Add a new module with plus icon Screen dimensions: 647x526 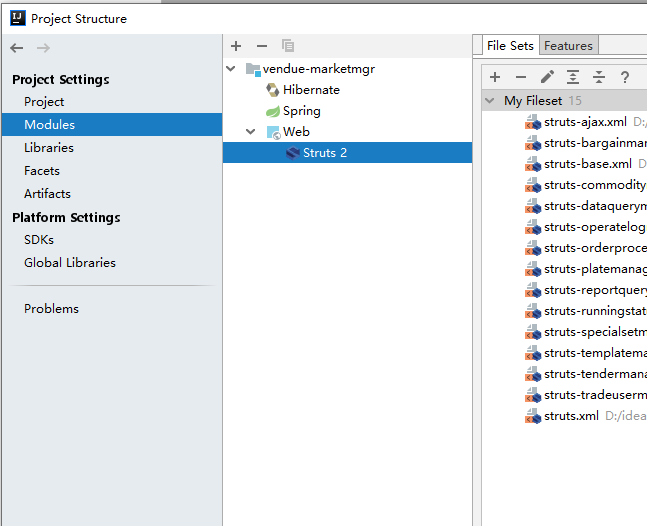click(x=236, y=46)
